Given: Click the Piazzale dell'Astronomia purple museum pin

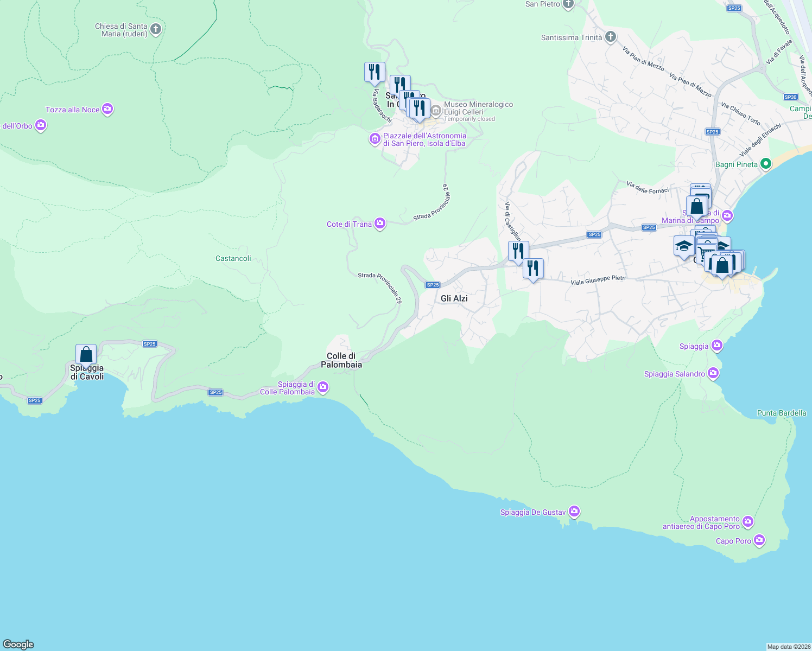Looking at the screenshot, I should [x=375, y=139].
